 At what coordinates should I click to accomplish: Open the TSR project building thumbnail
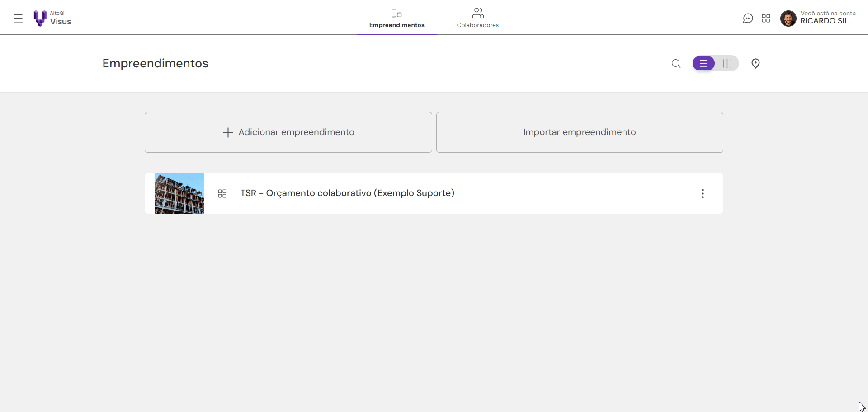click(x=179, y=193)
